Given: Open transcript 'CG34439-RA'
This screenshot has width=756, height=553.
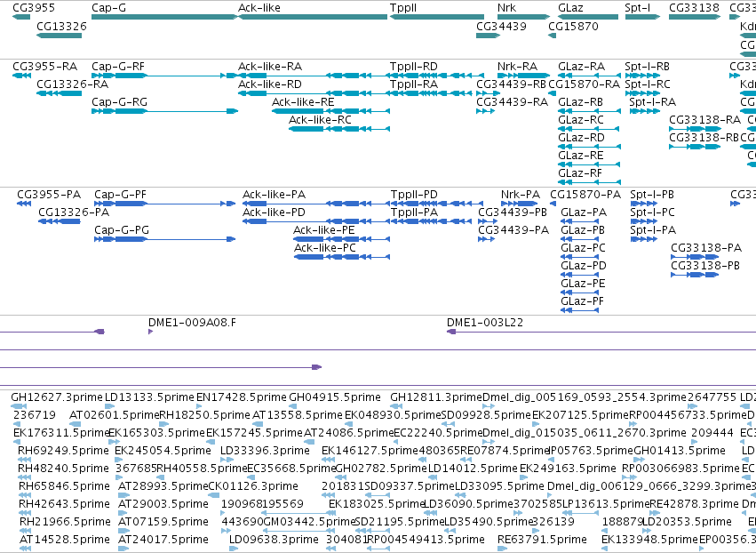Looking at the screenshot, I should click(x=512, y=102).
